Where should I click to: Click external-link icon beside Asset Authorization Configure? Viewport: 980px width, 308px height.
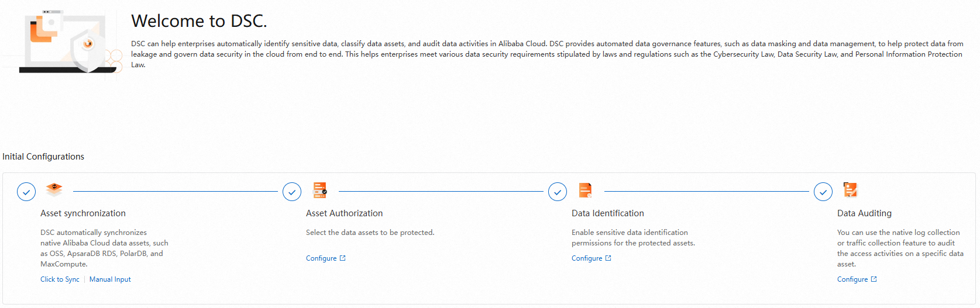click(343, 258)
